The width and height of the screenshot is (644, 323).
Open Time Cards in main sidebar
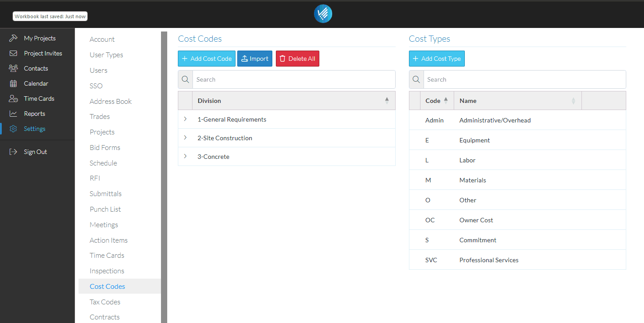click(x=39, y=98)
